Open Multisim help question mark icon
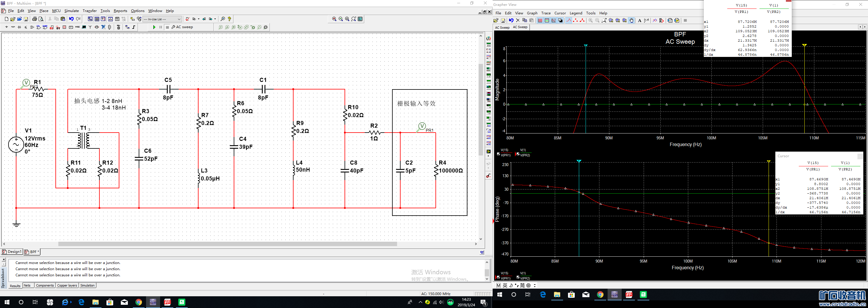 coord(229,19)
